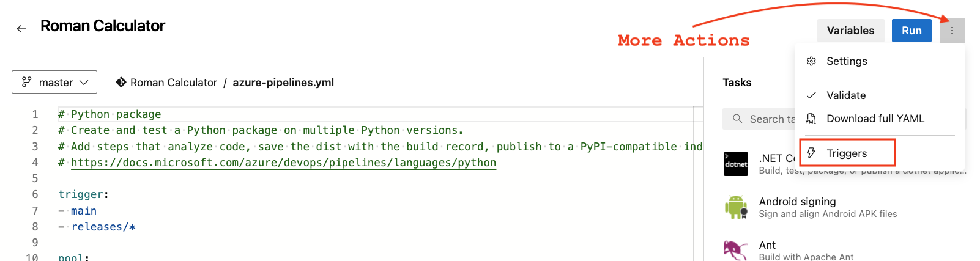Select the Android signing task title
The height and width of the screenshot is (261, 980).
pos(797,202)
